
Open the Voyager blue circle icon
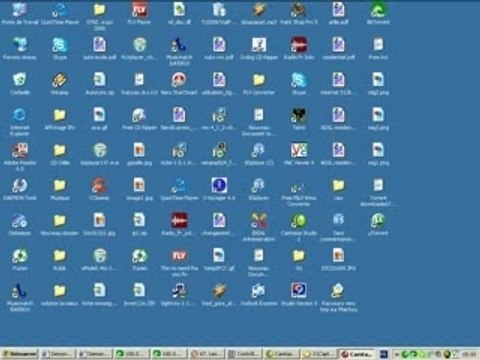[x=219, y=185]
